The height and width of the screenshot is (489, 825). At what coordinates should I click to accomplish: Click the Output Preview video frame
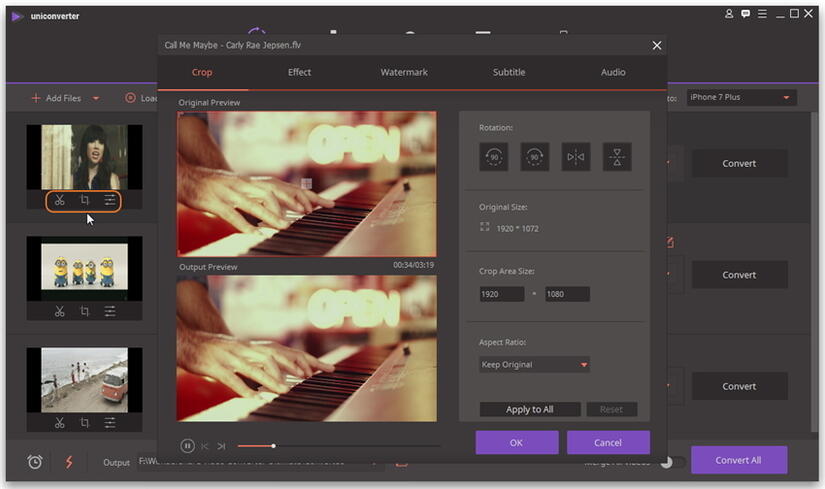[x=307, y=348]
